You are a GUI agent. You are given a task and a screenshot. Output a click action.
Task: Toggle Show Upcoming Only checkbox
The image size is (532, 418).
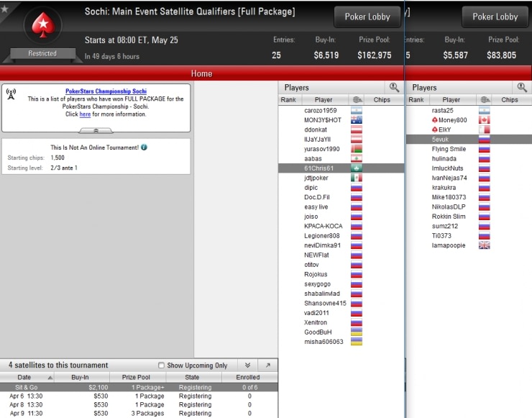[162, 365]
